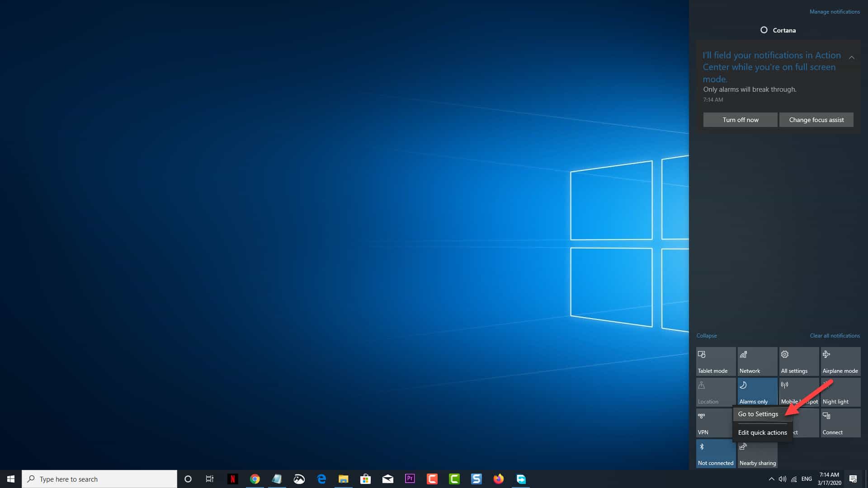Screen dimensions: 868x488
Task: Click the ENG language indicator
Action: coord(807,479)
